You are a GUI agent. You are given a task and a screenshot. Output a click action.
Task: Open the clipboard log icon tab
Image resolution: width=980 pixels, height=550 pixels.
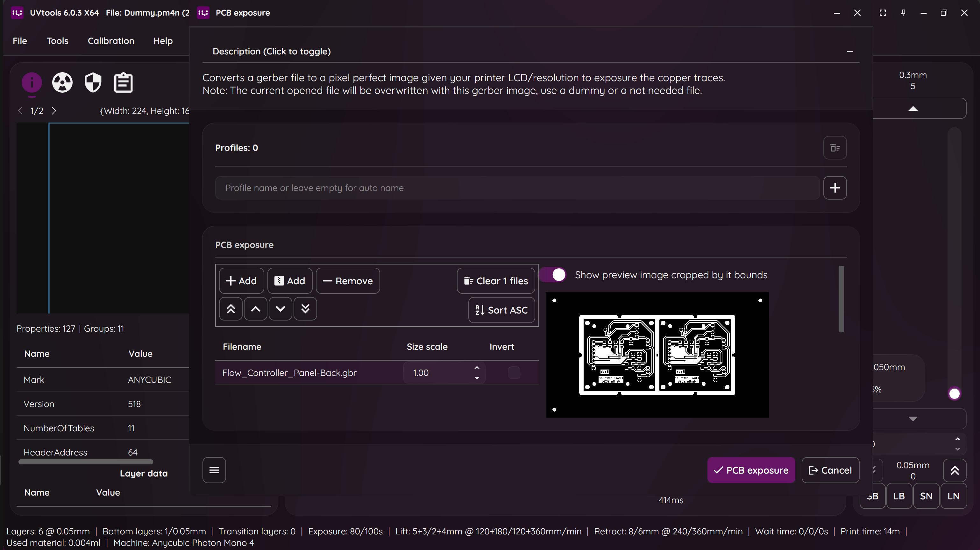pos(123,82)
